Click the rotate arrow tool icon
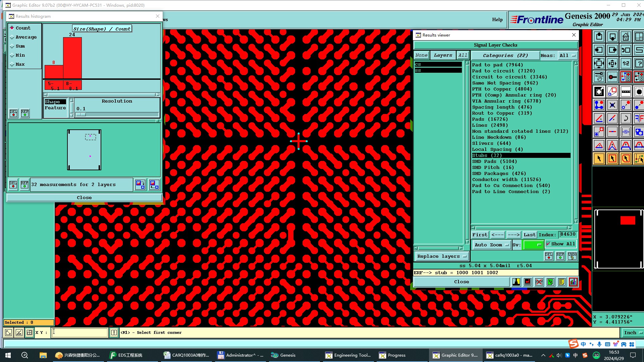Screen dimensions: 644x362 coord(626,118)
